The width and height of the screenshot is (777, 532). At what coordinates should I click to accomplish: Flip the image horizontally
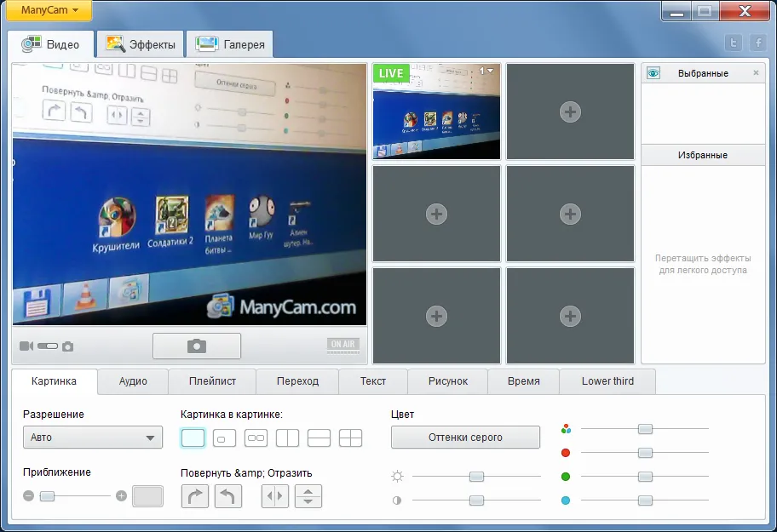click(x=275, y=496)
